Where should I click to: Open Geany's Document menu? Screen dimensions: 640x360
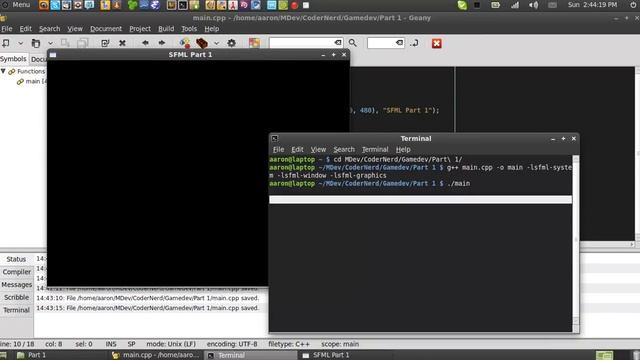(106, 29)
